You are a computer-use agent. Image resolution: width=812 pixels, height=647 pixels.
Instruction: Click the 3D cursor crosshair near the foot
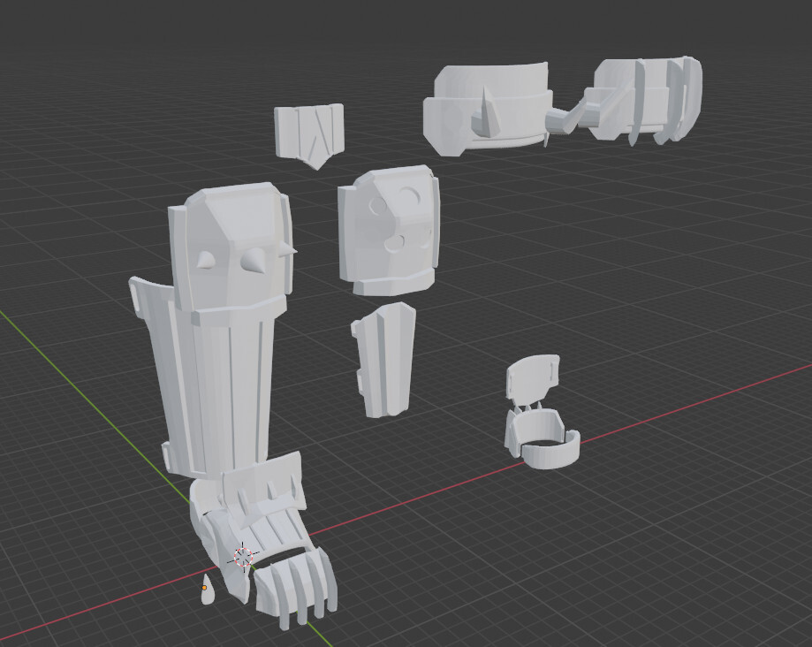coord(243,557)
